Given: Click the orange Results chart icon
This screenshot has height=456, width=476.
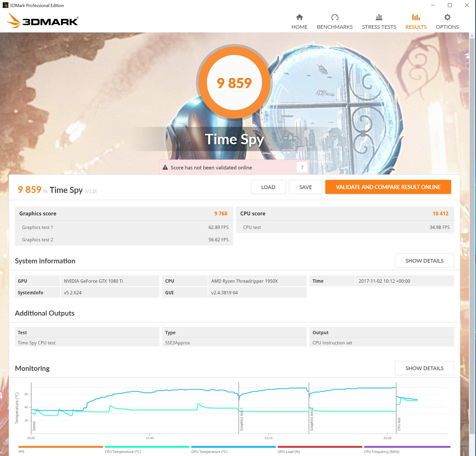Looking at the screenshot, I should pos(416,17).
